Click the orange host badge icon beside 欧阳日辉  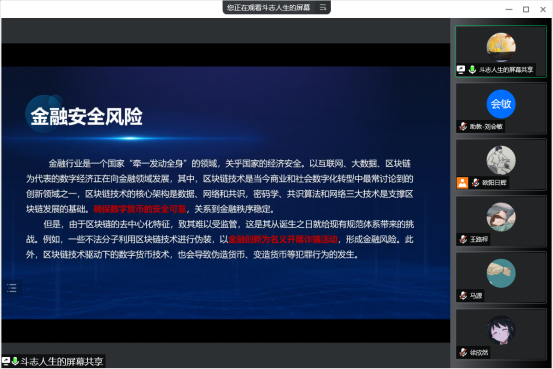coord(462,183)
